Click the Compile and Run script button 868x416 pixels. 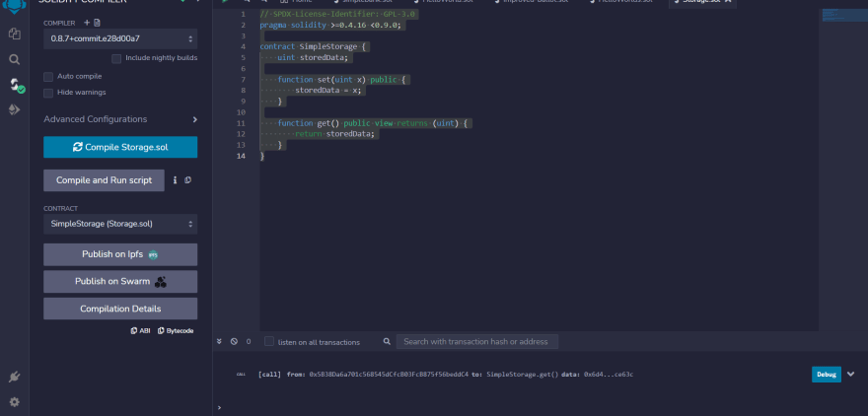105,180
